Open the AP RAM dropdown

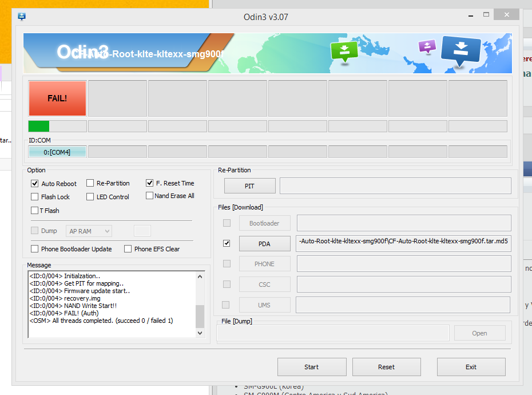click(89, 231)
